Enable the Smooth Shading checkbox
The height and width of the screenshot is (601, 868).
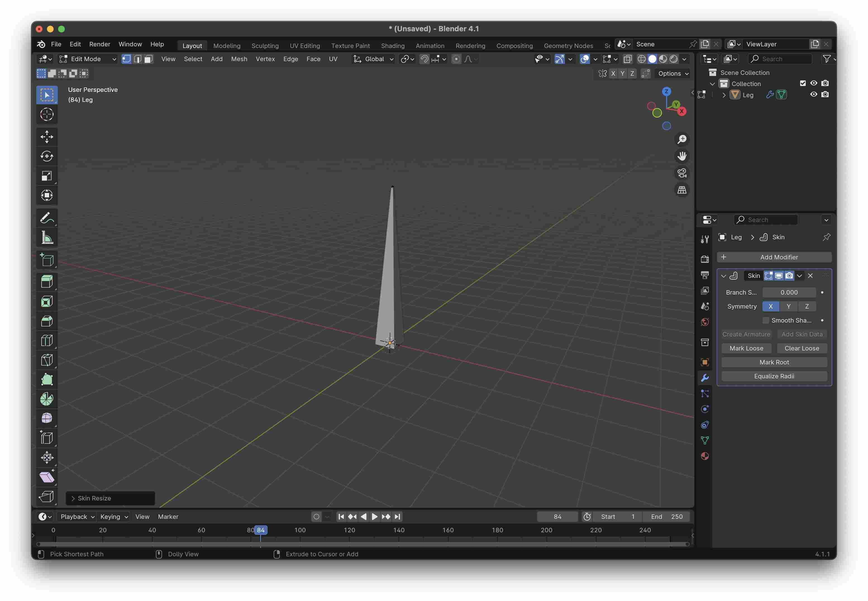[x=766, y=320]
